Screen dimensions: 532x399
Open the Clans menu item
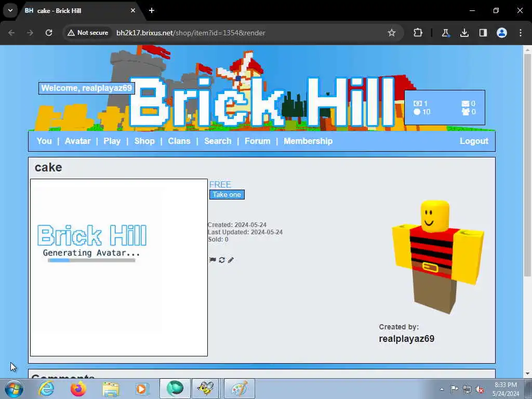[x=179, y=141]
